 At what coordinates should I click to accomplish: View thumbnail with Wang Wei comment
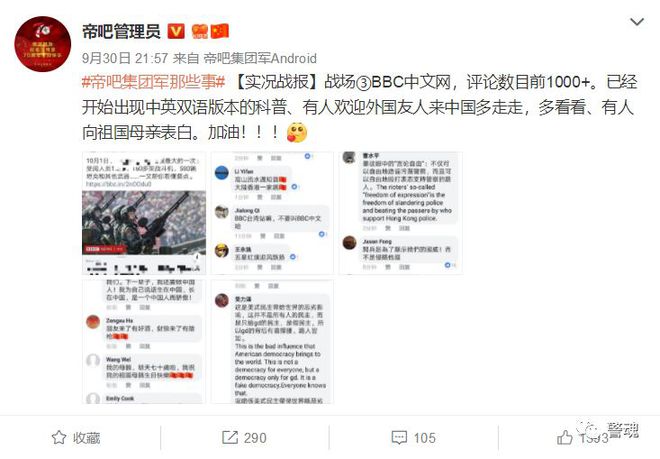144,342
